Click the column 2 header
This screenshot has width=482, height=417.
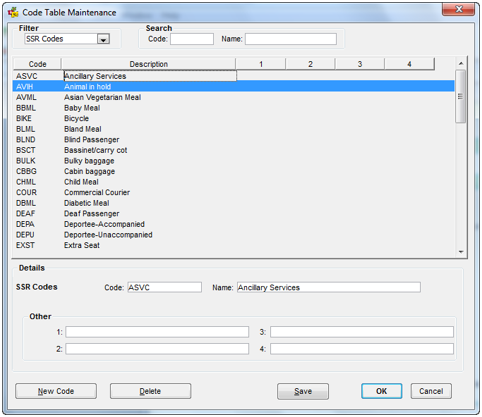pyautogui.click(x=310, y=64)
